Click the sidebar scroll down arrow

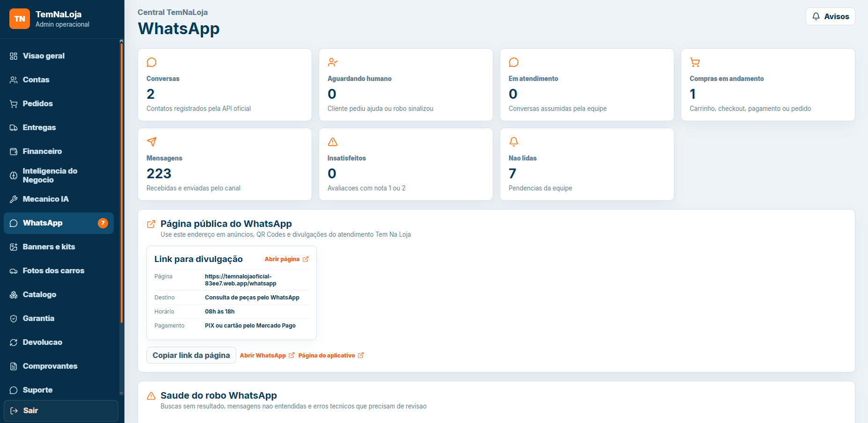[122, 393]
